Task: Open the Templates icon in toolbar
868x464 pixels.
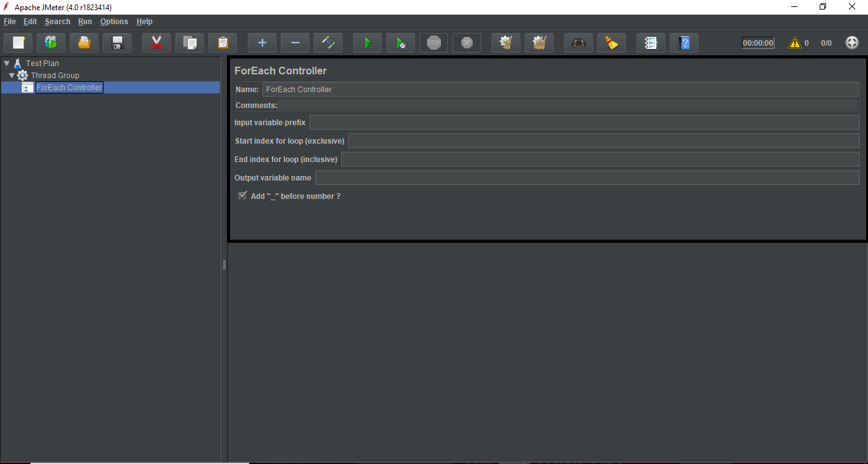Action: (51, 43)
